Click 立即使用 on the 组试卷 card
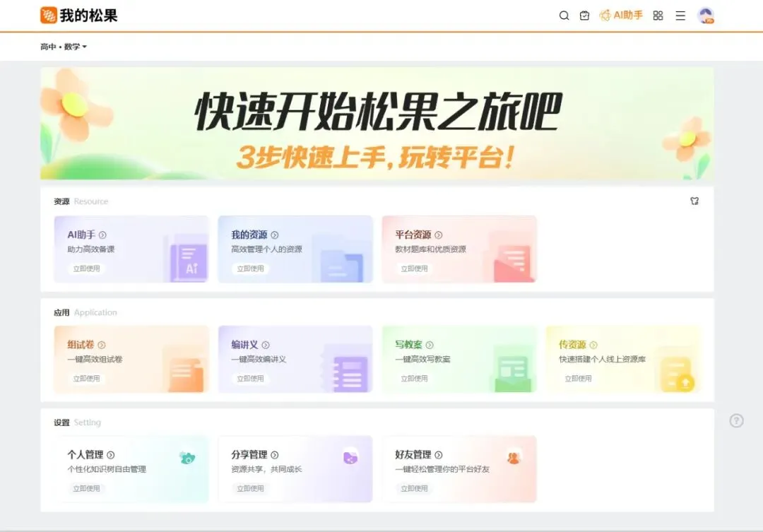The width and height of the screenshot is (763, 532). coord(86,379)
